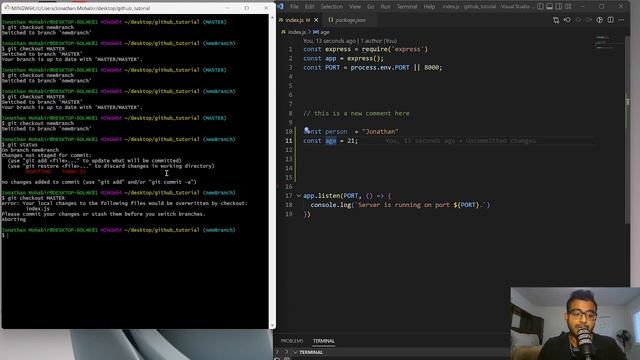Click the 'Uncommitted changes' inline blame text
640x360 pixels.
pyautogui.click(x=500, y=141)
